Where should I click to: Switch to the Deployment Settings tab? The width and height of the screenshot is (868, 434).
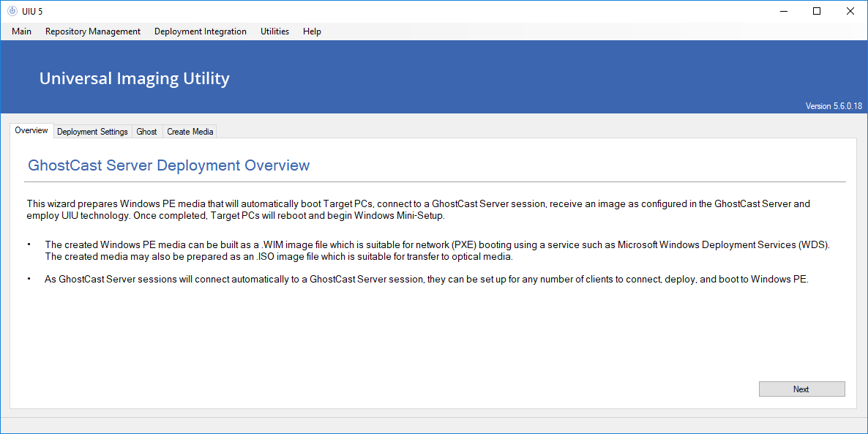pos(92,132)
